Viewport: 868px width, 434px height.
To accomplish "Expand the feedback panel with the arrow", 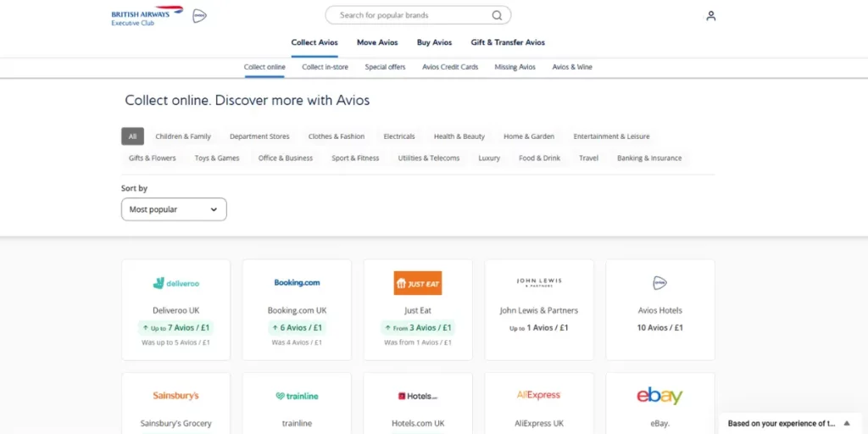I will [846, 423].
